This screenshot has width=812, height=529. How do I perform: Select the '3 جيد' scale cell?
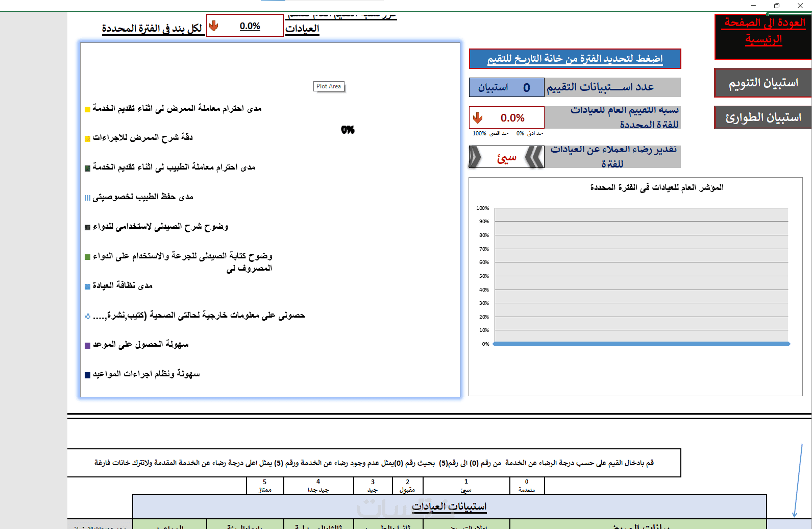coord(373,486)
